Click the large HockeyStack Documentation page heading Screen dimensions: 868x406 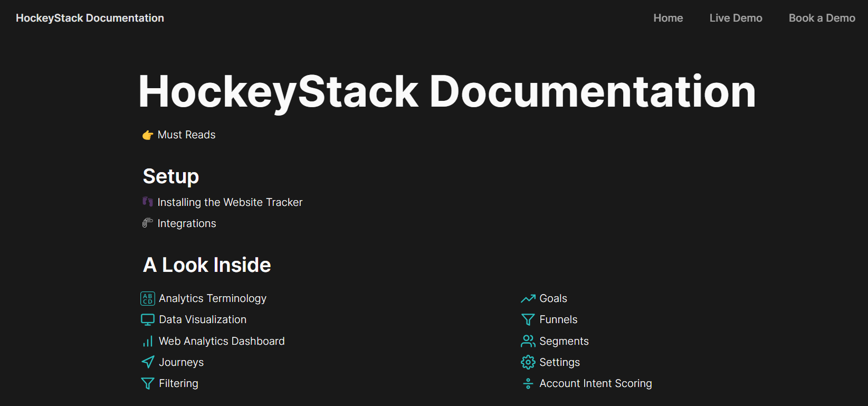click(447, 92)
